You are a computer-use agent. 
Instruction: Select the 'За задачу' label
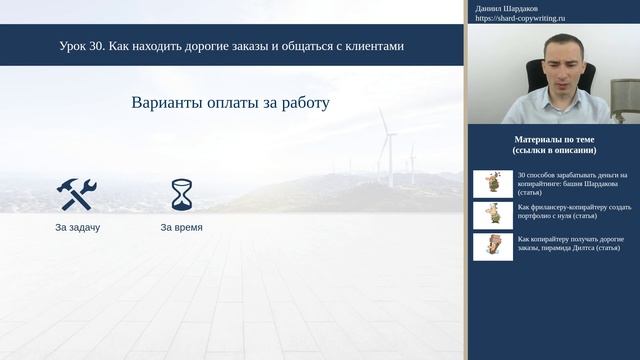click(78, 227)
